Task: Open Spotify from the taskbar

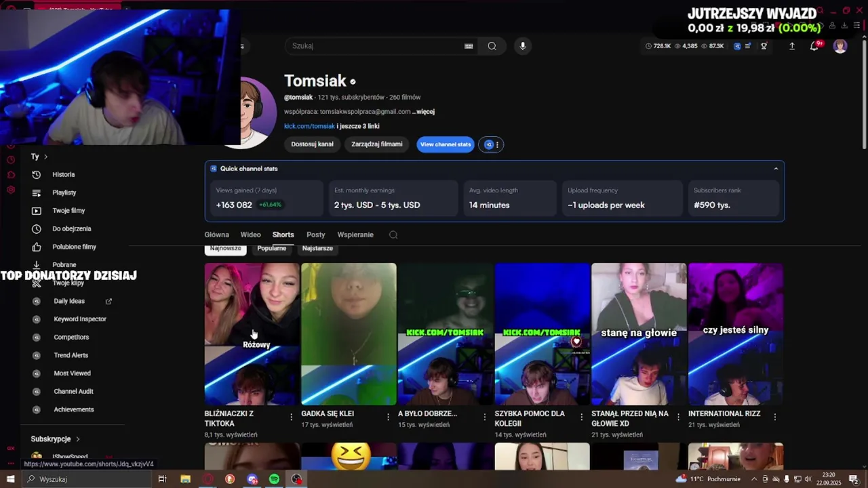Action: coord(274,479)
